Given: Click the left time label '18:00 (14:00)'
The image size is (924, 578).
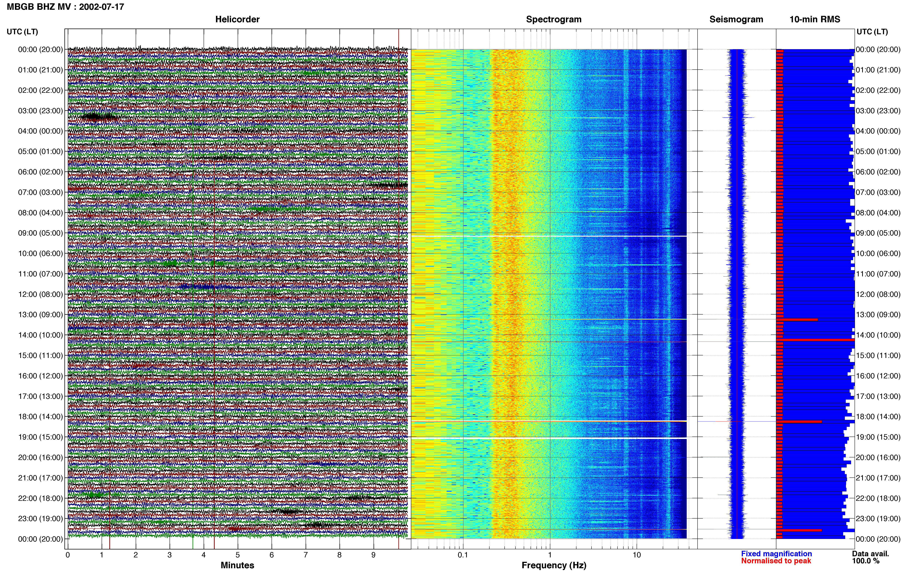Looking at the screenshot, I should [41, 417].
